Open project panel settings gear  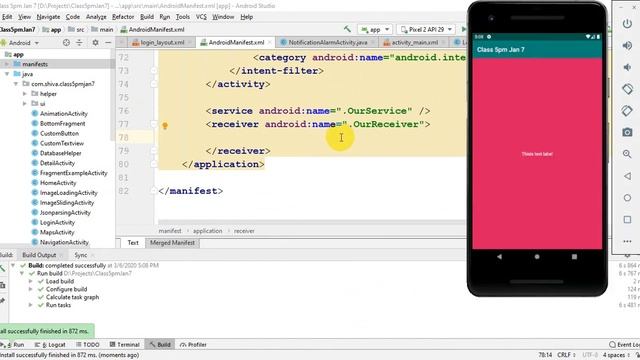pyautogui.click(x=95, y=42)
